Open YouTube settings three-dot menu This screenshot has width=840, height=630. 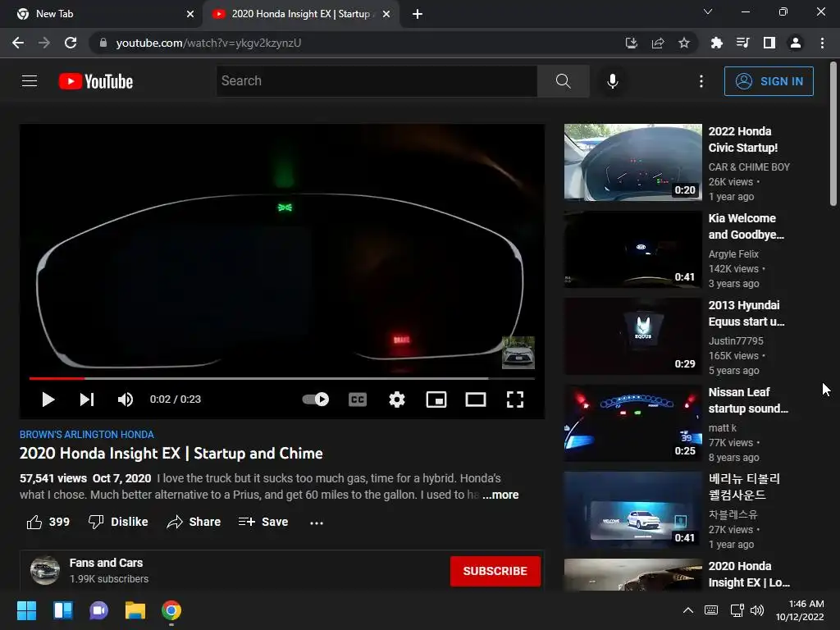[x=701, y=81]
